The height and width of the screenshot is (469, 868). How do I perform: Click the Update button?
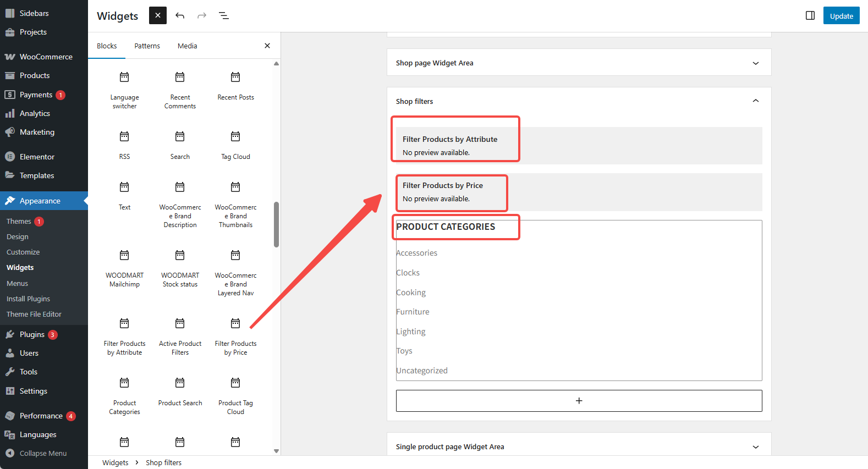click(841, 16)
